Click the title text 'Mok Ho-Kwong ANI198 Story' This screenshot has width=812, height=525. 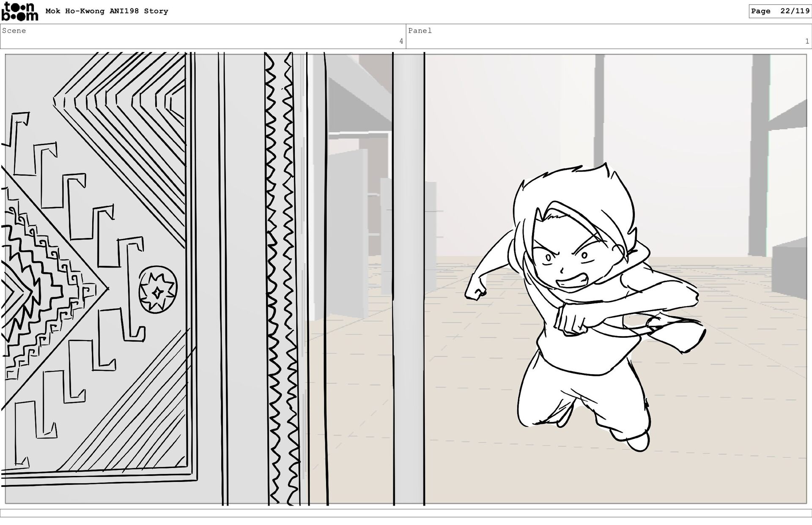pyautogui.click(x=107, y=11)
